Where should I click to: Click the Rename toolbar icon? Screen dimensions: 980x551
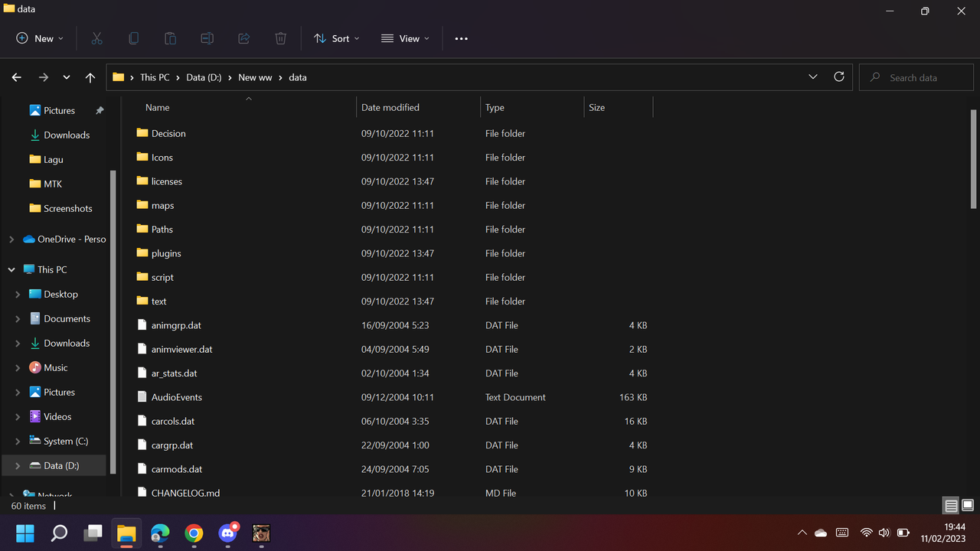click(207, 38)
